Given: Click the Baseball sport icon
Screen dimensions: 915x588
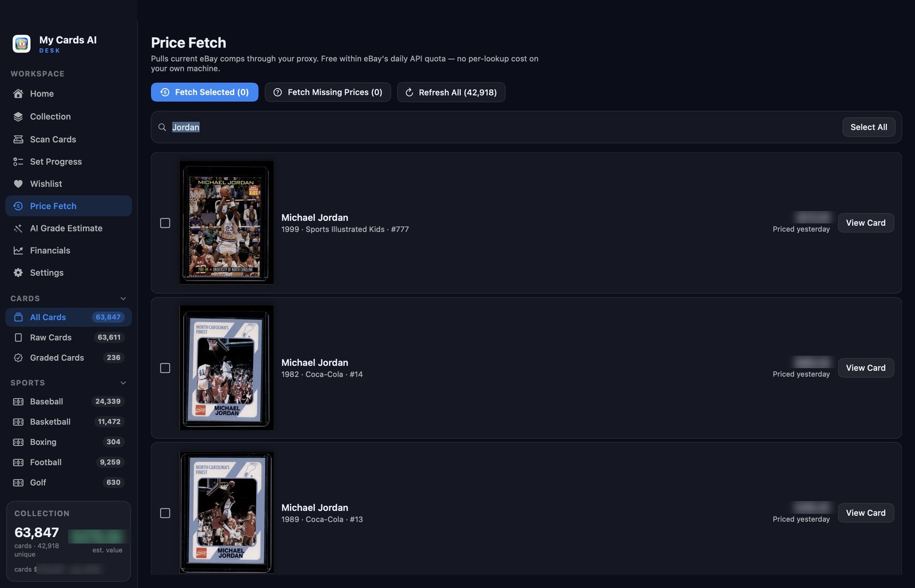Looking at the screenshot, I should click(x=18, y=402).
